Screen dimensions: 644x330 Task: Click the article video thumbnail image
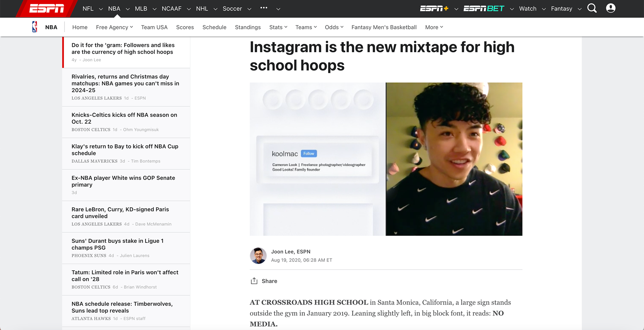[386, 159]
